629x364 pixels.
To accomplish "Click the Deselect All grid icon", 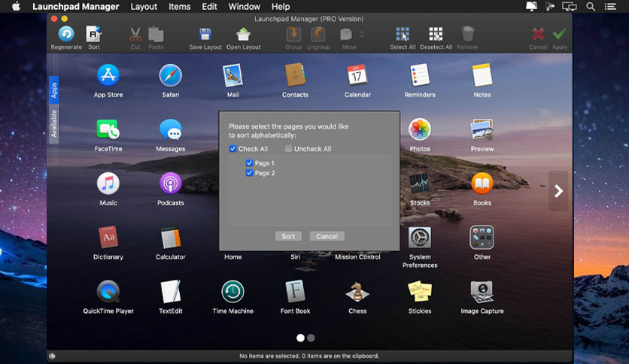I will (x=436, y=35).
